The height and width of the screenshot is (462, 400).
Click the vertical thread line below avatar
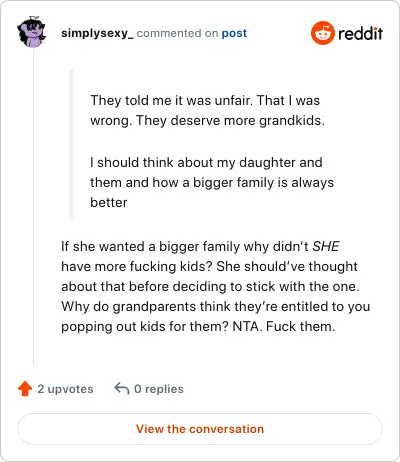pyautogui.click(x=33, y=207)
